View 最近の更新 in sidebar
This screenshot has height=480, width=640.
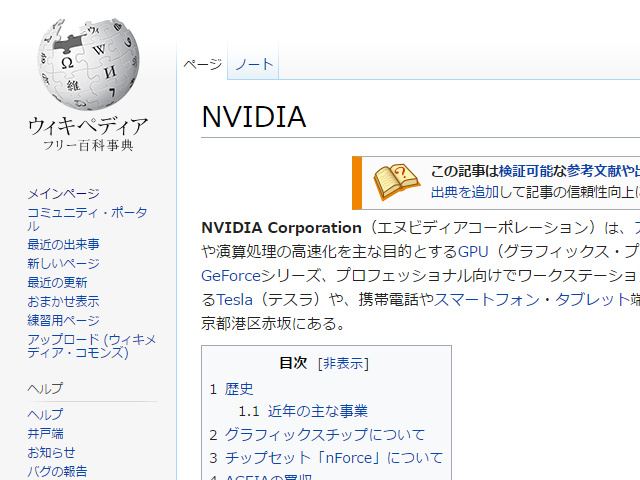[57, 282]
